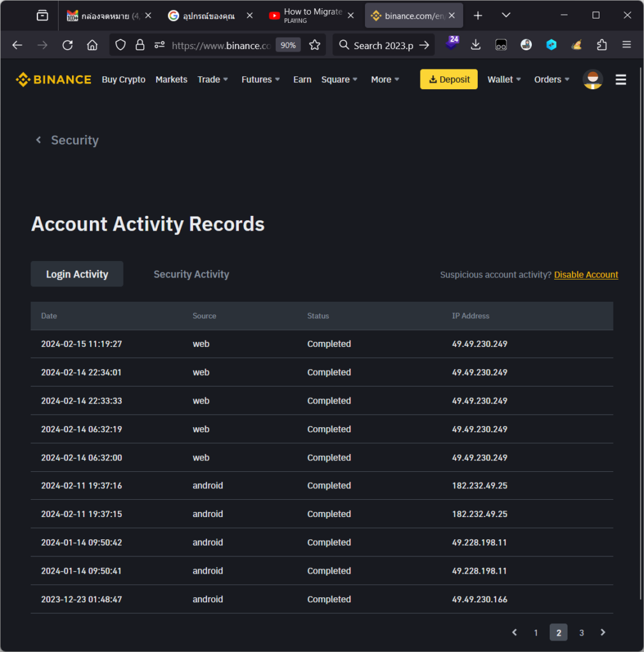Expand the Orders dropdown
This screenshot has width=644, height=652.
coord(552,80)
